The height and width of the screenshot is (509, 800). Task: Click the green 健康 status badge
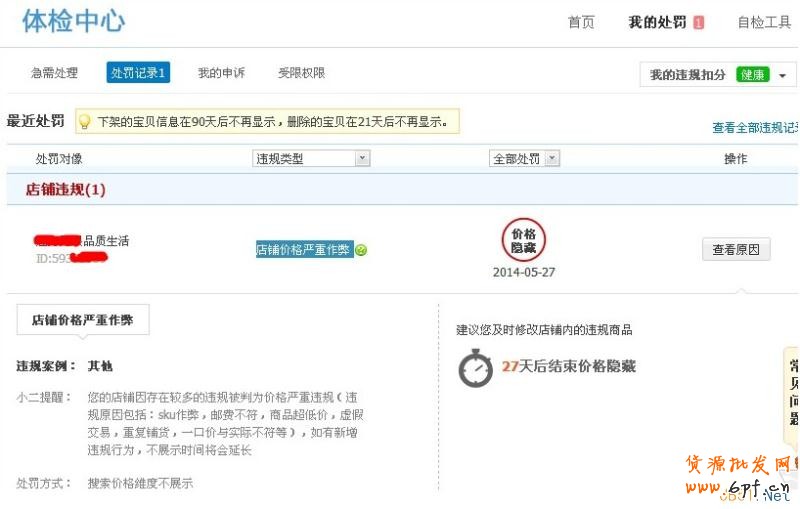coord(752,75)
